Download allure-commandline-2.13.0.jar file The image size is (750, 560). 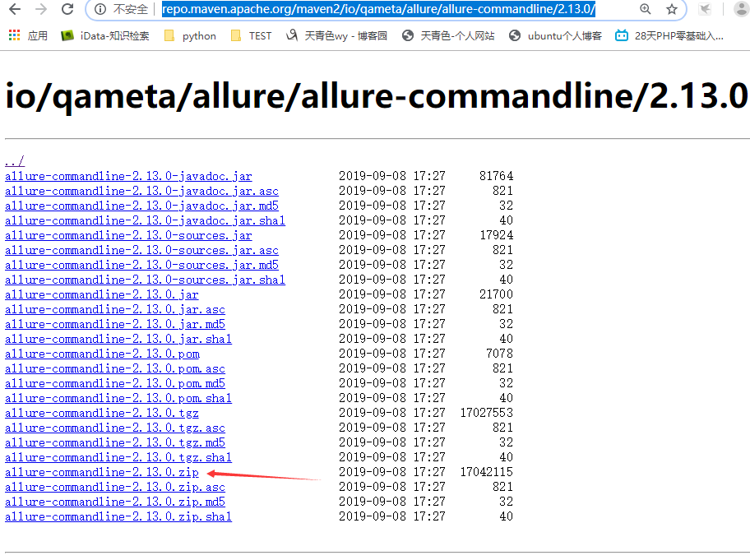point(101,294)
